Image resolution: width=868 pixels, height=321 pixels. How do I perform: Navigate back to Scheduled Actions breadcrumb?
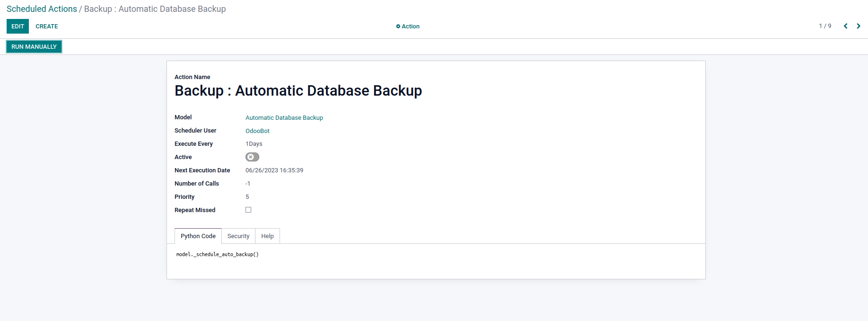pyautogui.click(x=42, y=9)
